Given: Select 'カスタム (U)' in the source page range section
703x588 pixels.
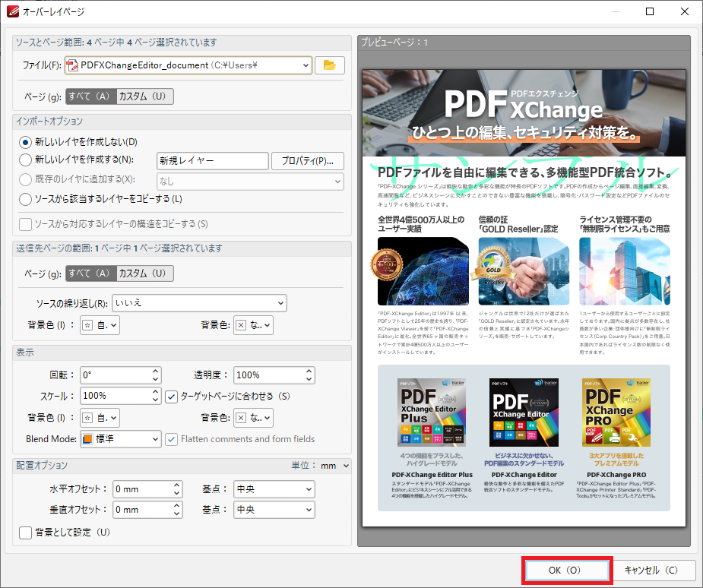Looking at the screenshot, I should click(145, 96).
